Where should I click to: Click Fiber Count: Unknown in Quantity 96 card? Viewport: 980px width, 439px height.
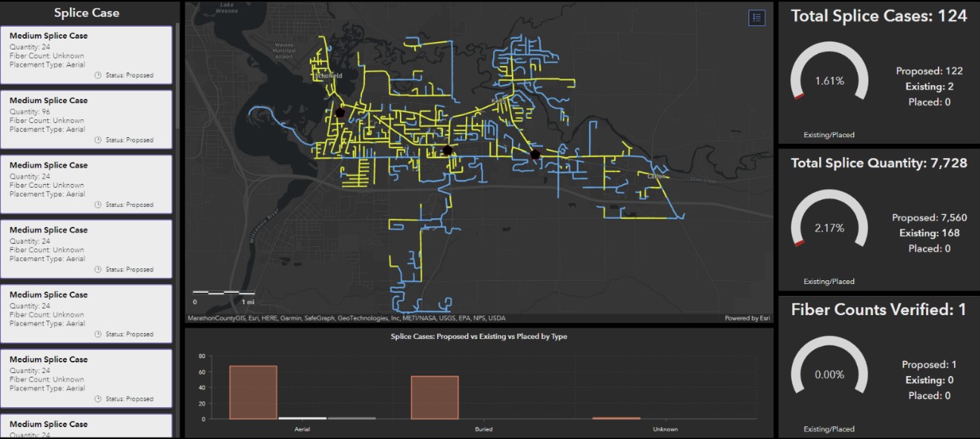(x=47, y=121)
